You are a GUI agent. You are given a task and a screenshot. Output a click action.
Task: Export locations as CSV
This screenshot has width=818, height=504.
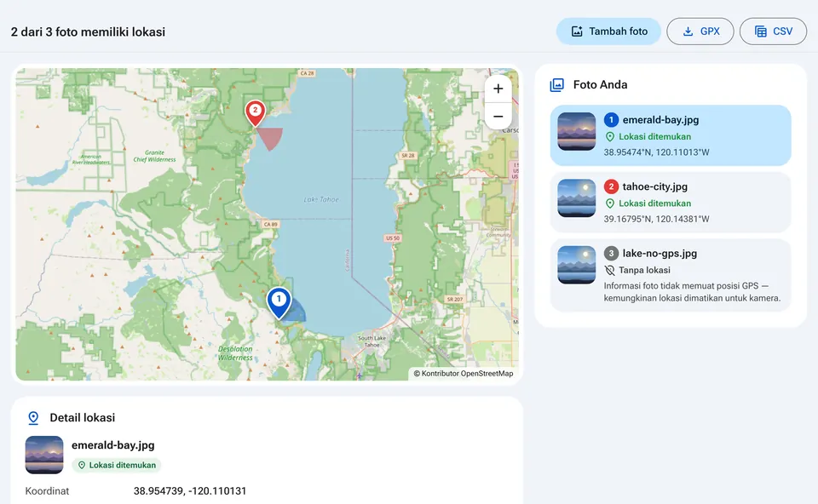[x=773, y=31]
